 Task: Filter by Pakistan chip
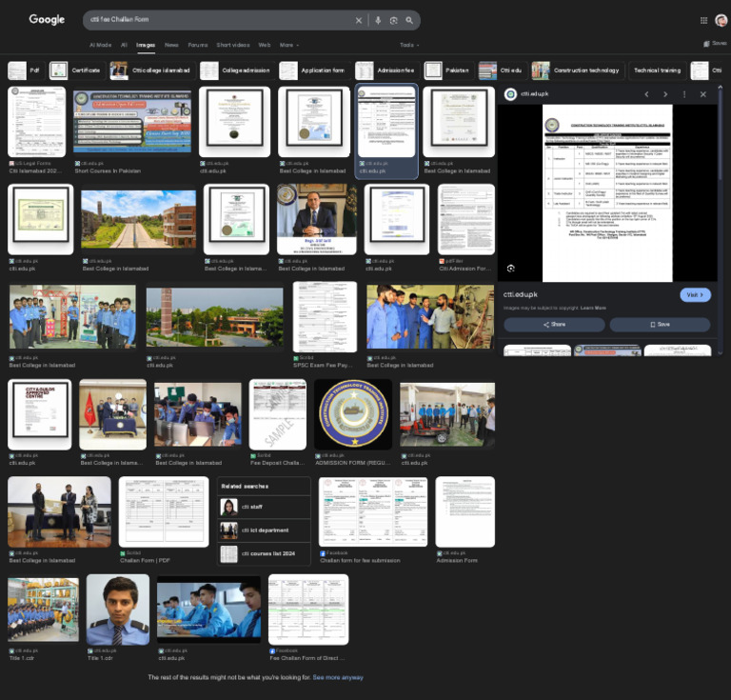449,70
